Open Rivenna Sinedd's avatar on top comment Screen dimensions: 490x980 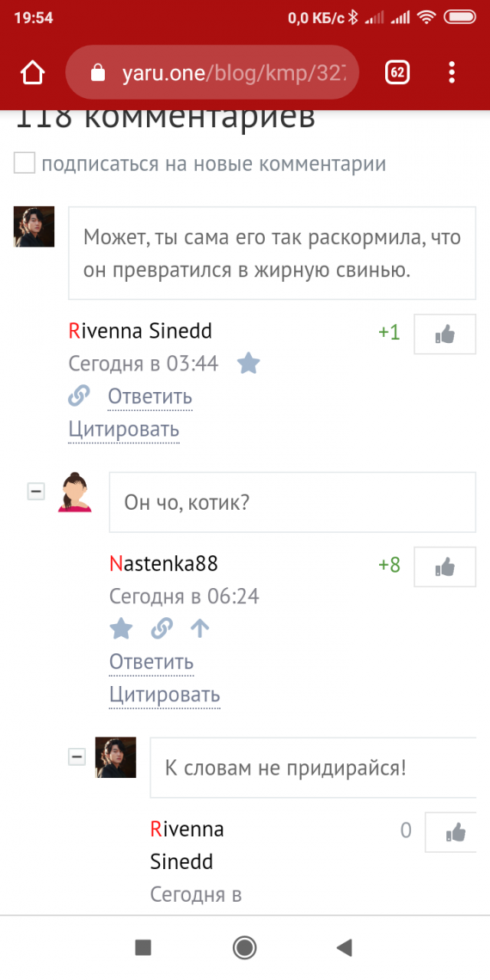(34, 227)
